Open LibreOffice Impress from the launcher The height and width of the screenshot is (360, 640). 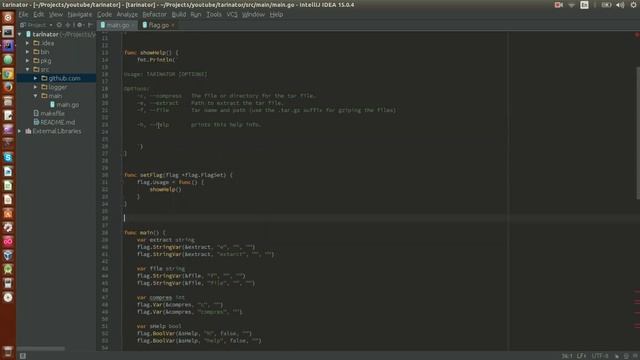(x=8, y=199)
